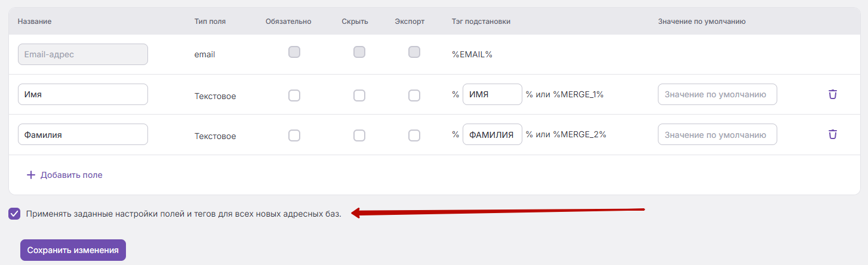Delete the Имя field row
The height and width of the screenshot is (265, 868).
pyautogui.click(x=833, y=94)
